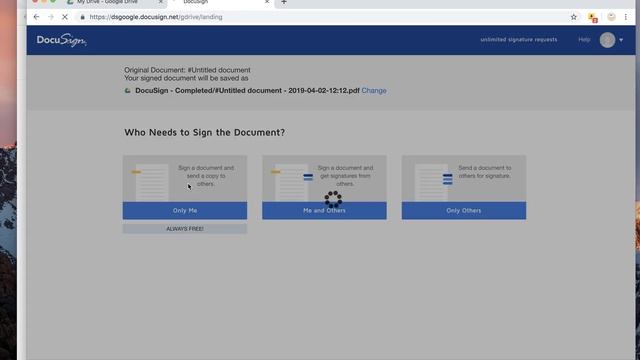Click the lock icon in the address bar

[x=82, y=17]
